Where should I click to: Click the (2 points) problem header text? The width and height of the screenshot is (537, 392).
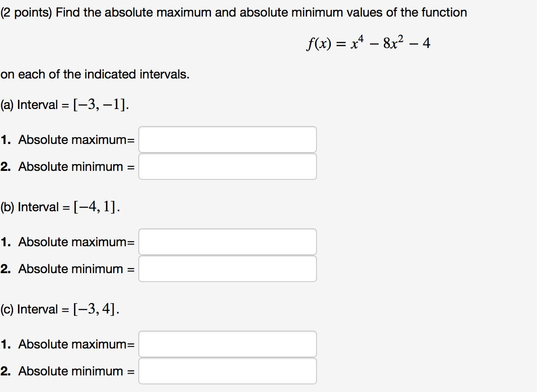(x=233, y=12)
